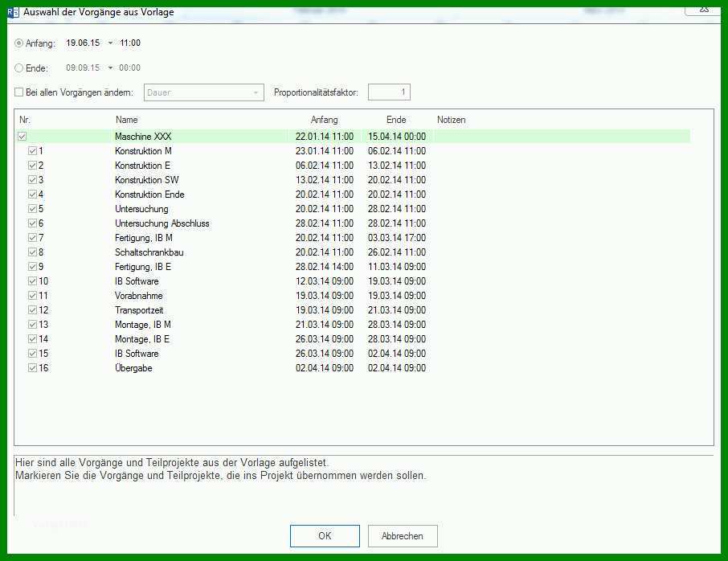Open the Anfang date picker arrow
The height and width of the screenshot is (561, 728).
pyautogui.click(x=111, y=43)
